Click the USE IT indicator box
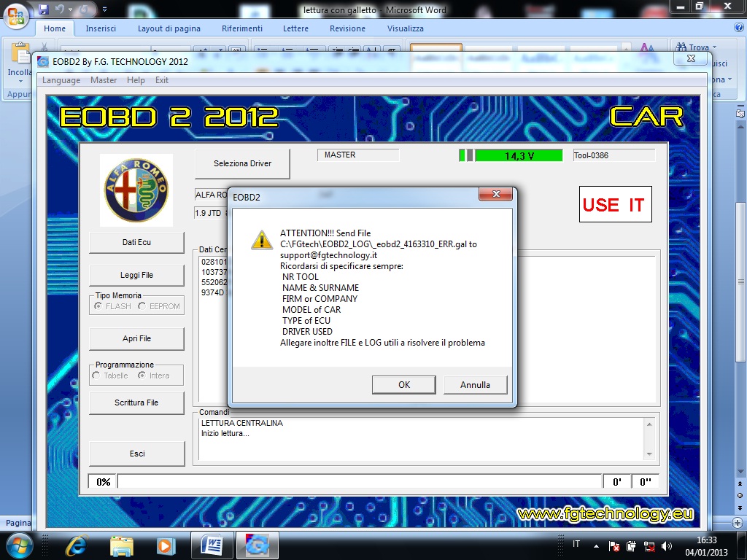The width and height of the screenshot is (747, 560). click(x=616, y=204)
